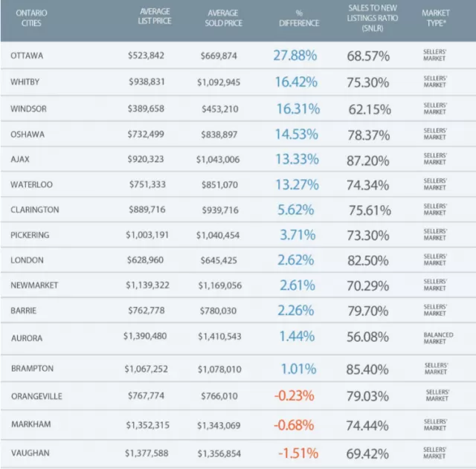Image resolution: width=476 pixels, height=469 pixels.
Task: Select the WINDSOR row label
Action: pyautogui.click(x=28, y=109)
